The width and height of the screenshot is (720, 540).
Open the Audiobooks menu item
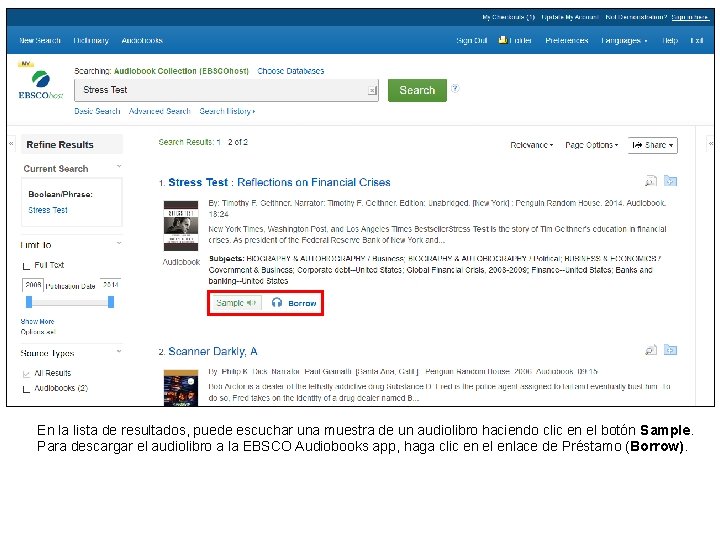[142, 40]
